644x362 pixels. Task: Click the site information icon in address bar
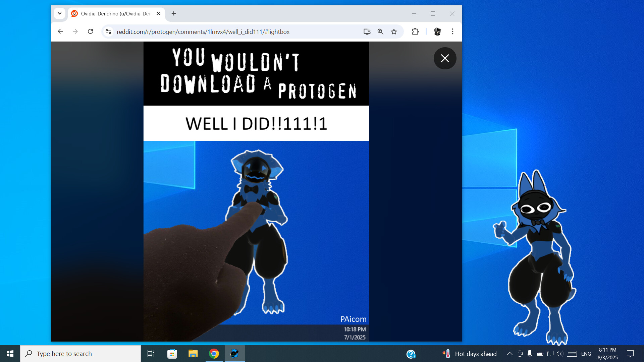108,32
